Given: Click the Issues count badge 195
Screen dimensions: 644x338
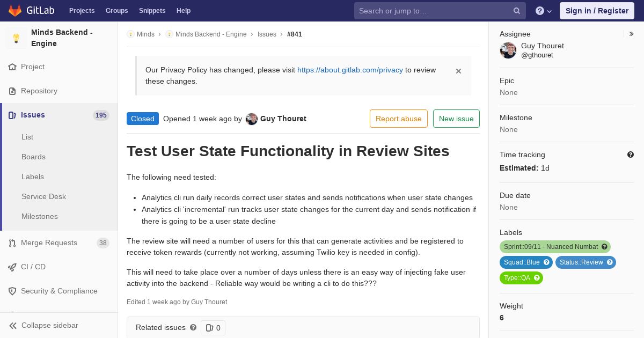Looking at the screenshot, I should 101,115.
